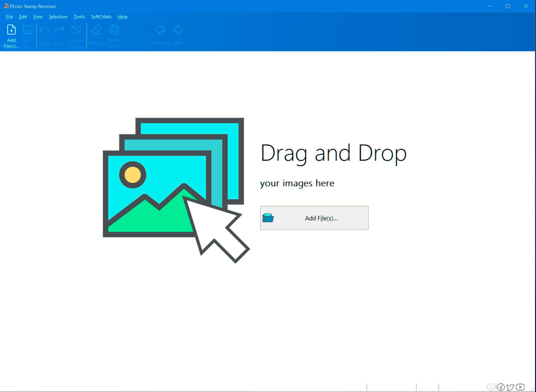Image resolution: width=536 pixels, height=392 pixels.
Task: Click the Edit menu item
Action: click(23, 17)
